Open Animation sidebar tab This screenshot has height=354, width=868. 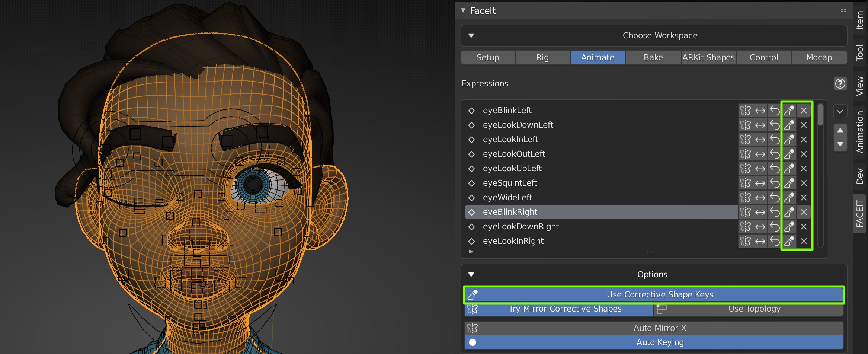860,132
